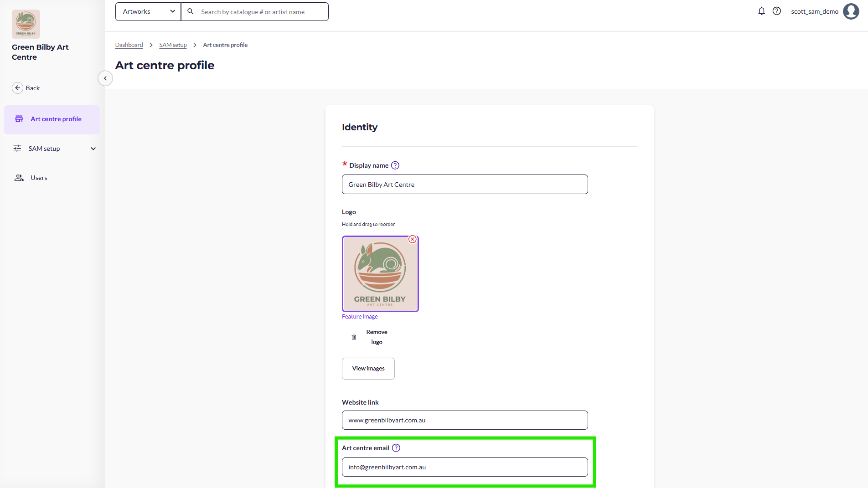This screenshot has width=868, height=488.
Task: Click the SAM setup breadcrumb link
Action: tap(173, 45)
